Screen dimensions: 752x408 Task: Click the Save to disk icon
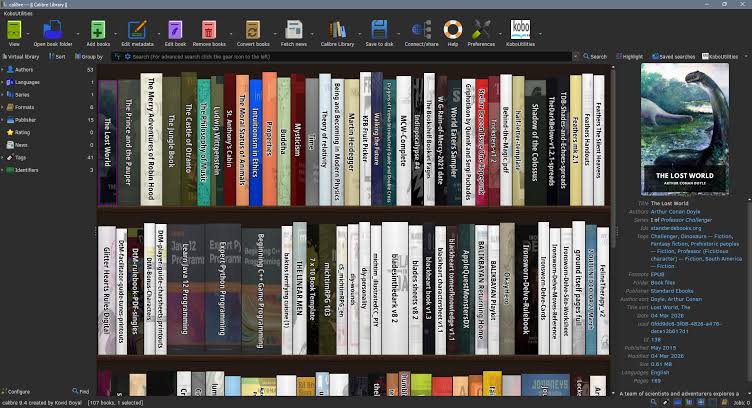379,30
